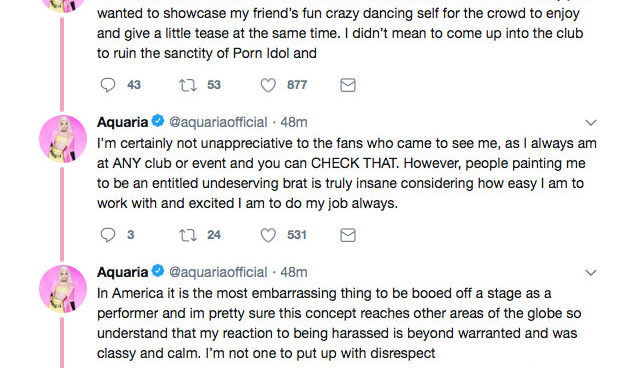Screen dimensions: 638x368
Task: Click reply icon on Porn Idol tweet
Action: (x=108, y=85)
